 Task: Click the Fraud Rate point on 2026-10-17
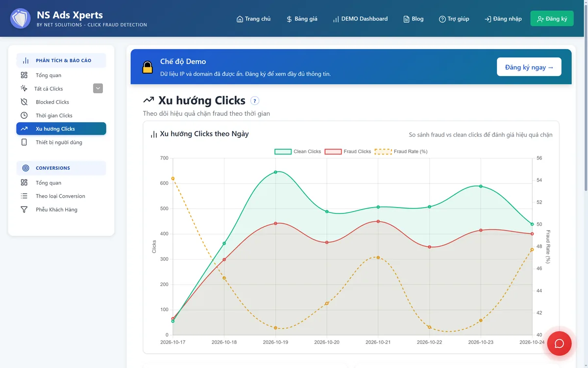(173, 179)
